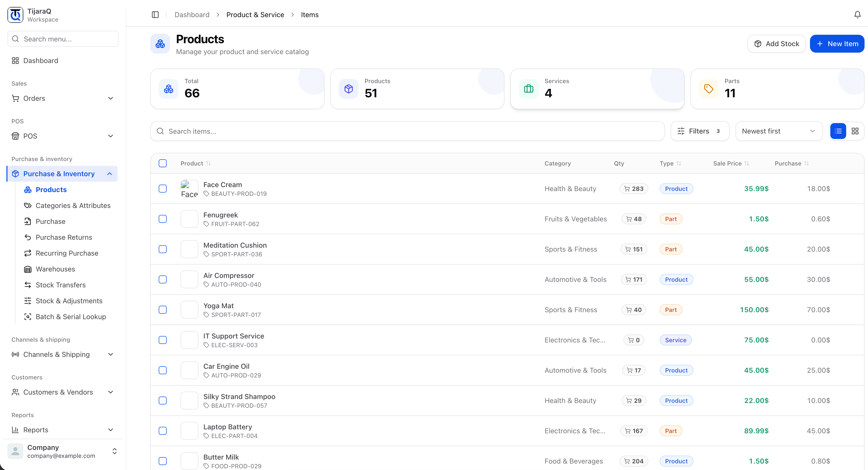
Task: Click the Search menu field
Action: click(x=63, y=39)
